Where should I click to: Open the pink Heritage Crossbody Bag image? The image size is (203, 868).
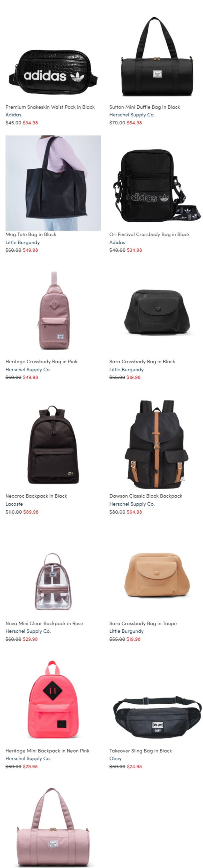53,311
